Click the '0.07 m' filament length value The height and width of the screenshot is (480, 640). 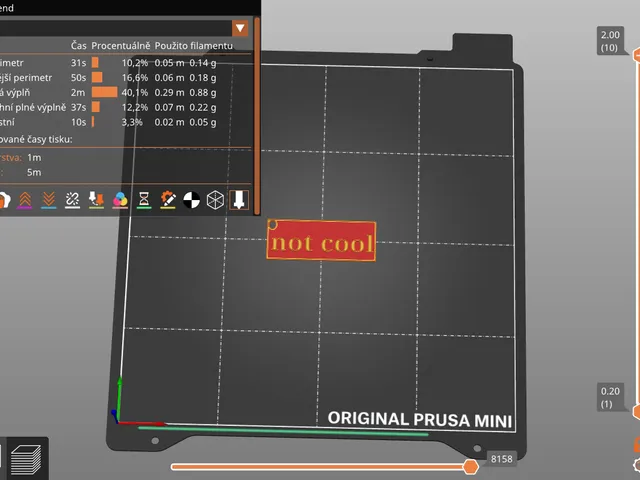click(x=169, y=107)
